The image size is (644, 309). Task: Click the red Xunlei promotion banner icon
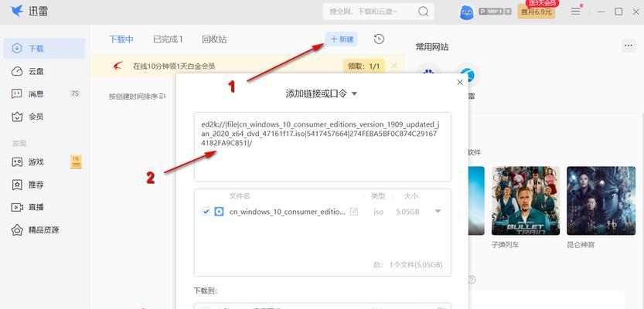point(118,66)
